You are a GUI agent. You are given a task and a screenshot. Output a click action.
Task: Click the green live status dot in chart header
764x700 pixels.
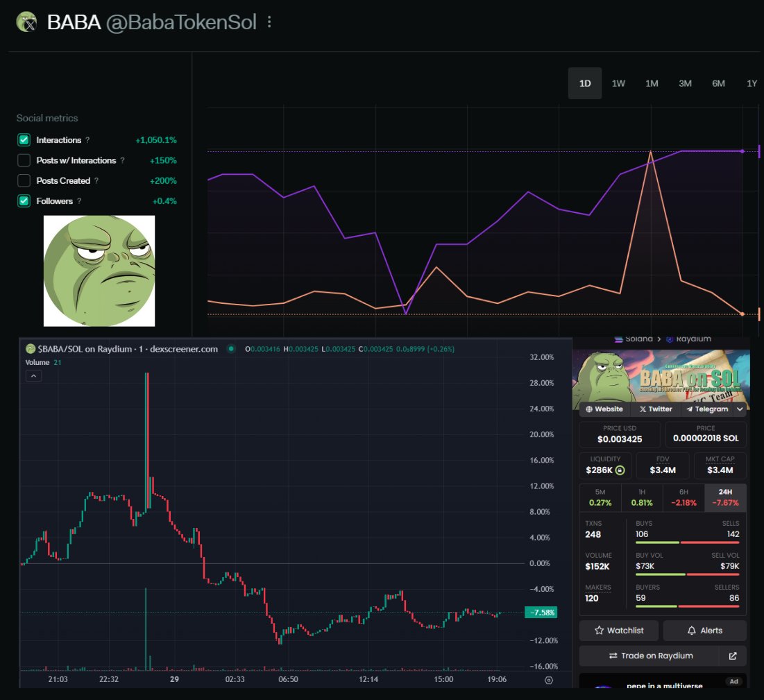tap(232, 349)
